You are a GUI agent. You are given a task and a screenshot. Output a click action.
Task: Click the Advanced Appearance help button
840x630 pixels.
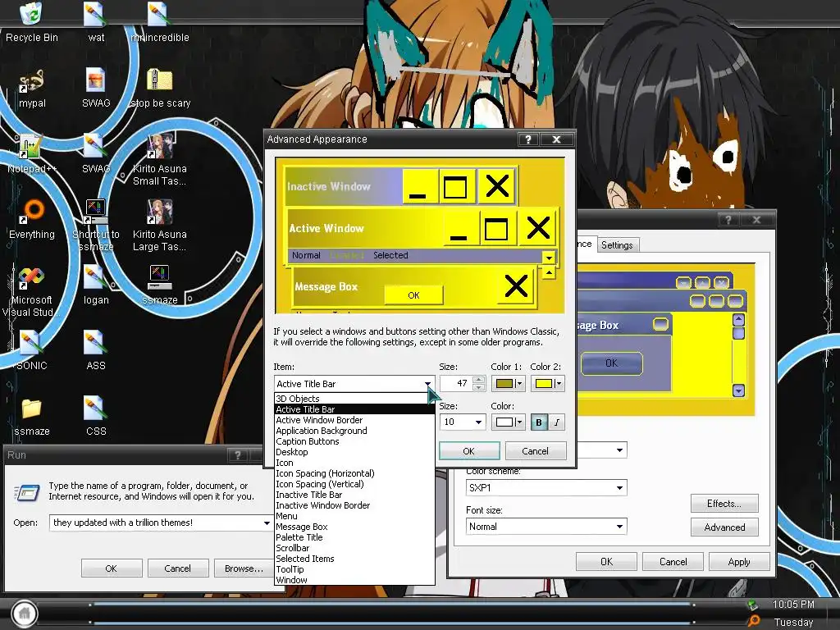[527, 139]
